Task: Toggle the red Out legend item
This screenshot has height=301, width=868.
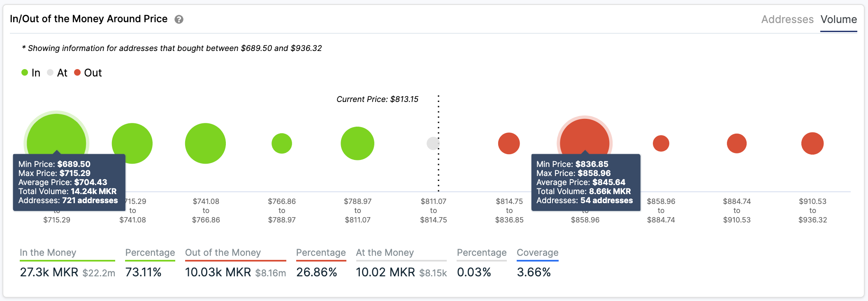Action: tap(88, 73)
